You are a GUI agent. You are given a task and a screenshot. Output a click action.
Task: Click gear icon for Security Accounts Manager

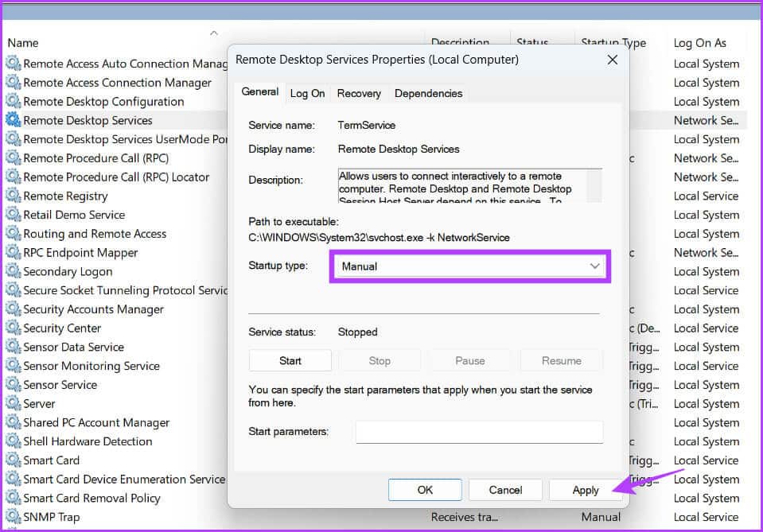pyautogui.click(x=14, y=309)
